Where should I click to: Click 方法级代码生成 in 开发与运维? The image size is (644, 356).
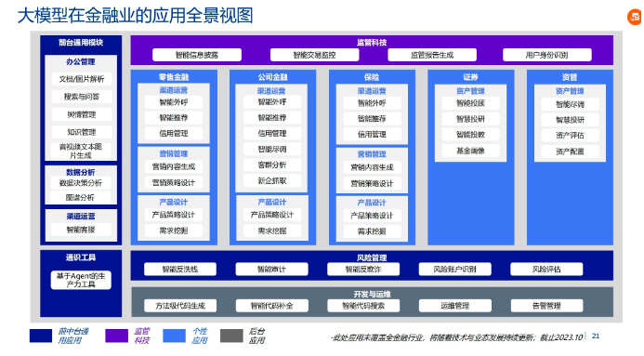(180, 306)
